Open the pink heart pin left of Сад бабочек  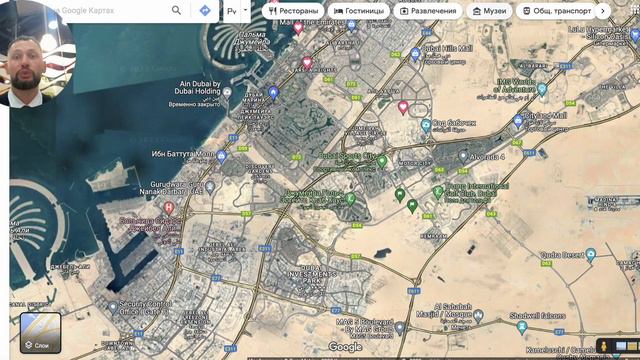click(x=403, y=108)
